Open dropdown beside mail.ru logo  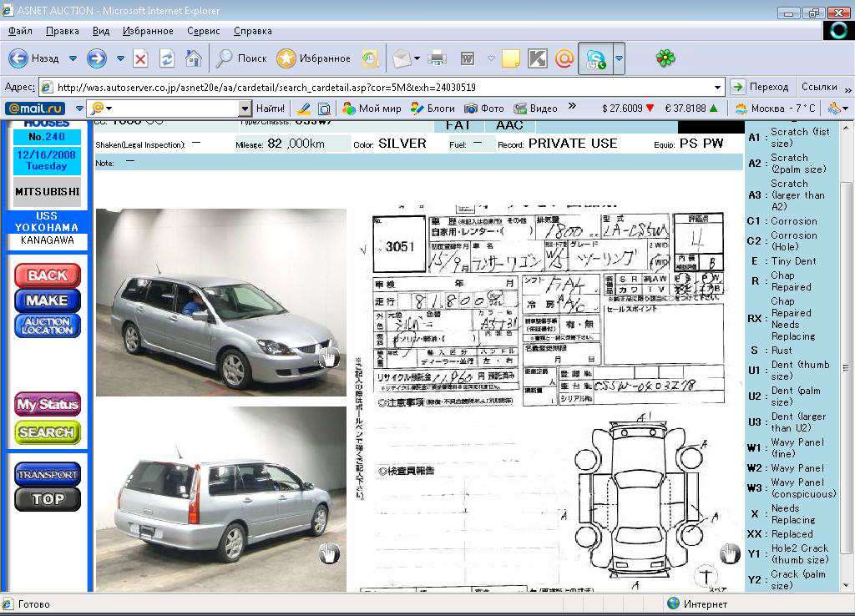tap(79, 109)
